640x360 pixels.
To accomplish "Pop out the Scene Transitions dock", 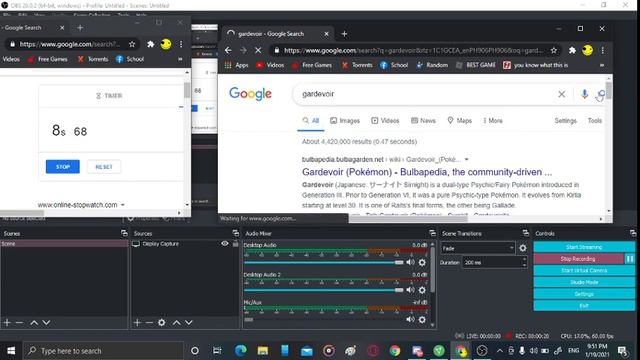I will [526, 233].
